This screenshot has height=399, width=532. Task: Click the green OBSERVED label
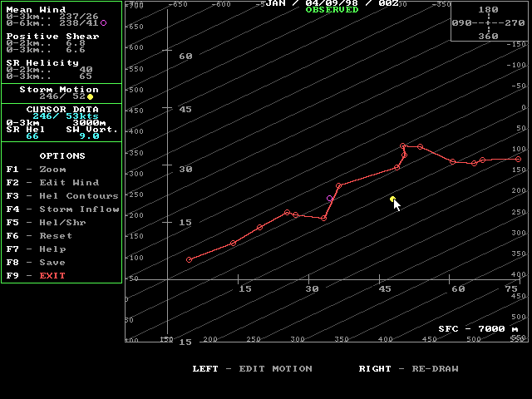(x=332, y=10)
